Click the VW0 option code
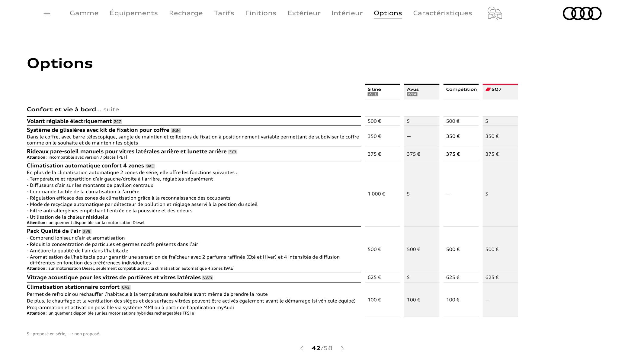 click(x=207, y=278)
